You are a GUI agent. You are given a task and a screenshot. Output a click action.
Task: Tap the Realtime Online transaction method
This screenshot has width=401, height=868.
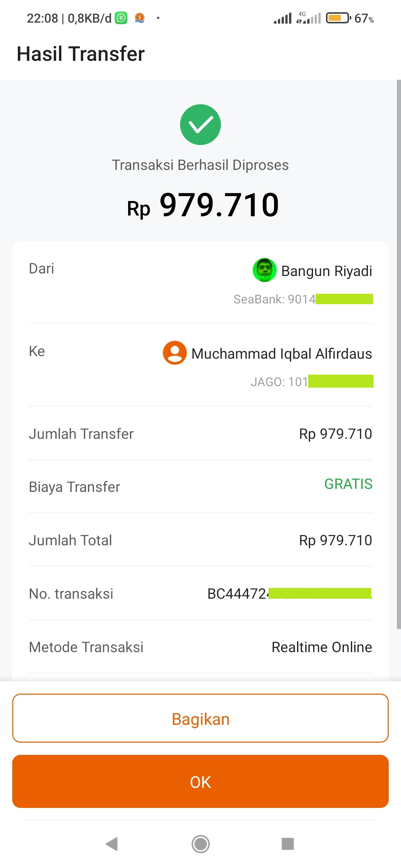[322, 647]
